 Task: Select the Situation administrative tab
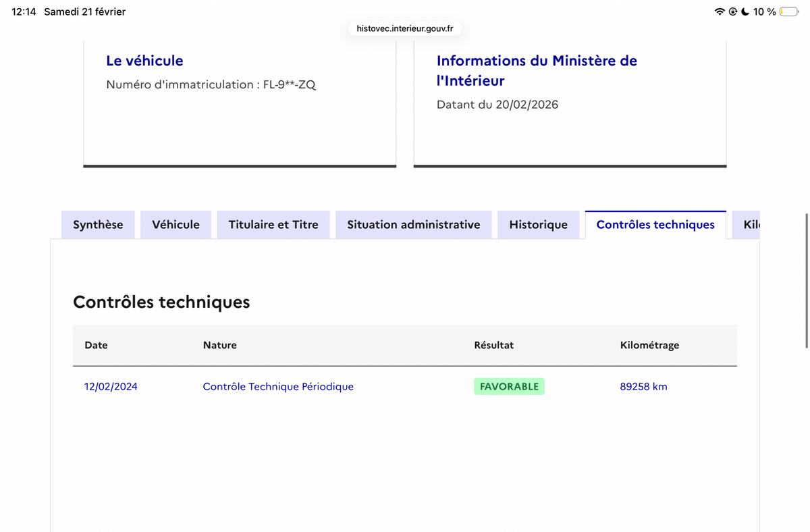[414, 225]
